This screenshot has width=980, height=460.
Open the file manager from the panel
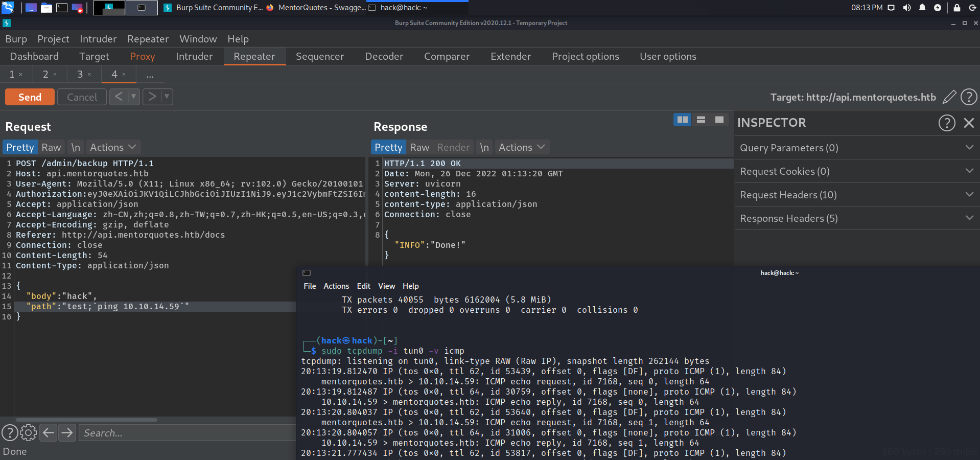(x=46, y=8)
